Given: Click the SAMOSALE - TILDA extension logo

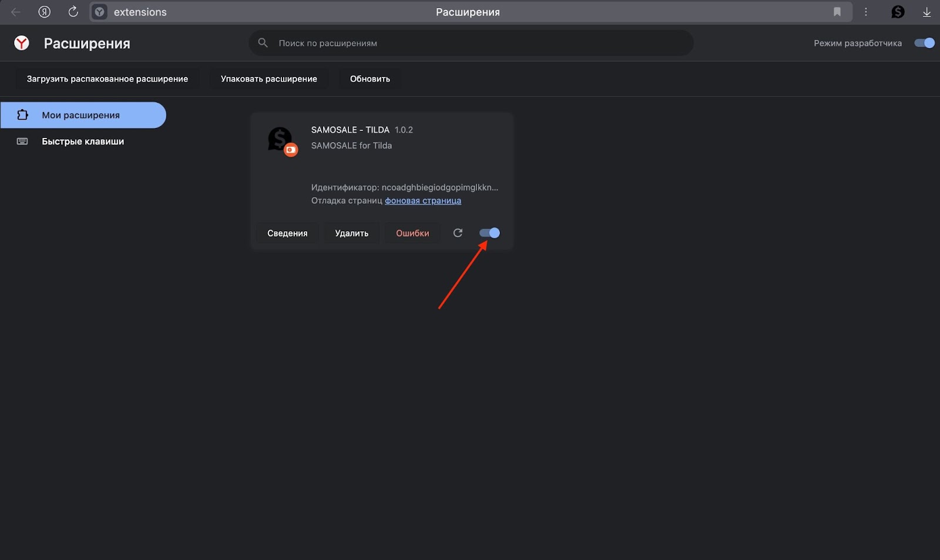Looking at the screenshot, I should click(x=283, y=141).
